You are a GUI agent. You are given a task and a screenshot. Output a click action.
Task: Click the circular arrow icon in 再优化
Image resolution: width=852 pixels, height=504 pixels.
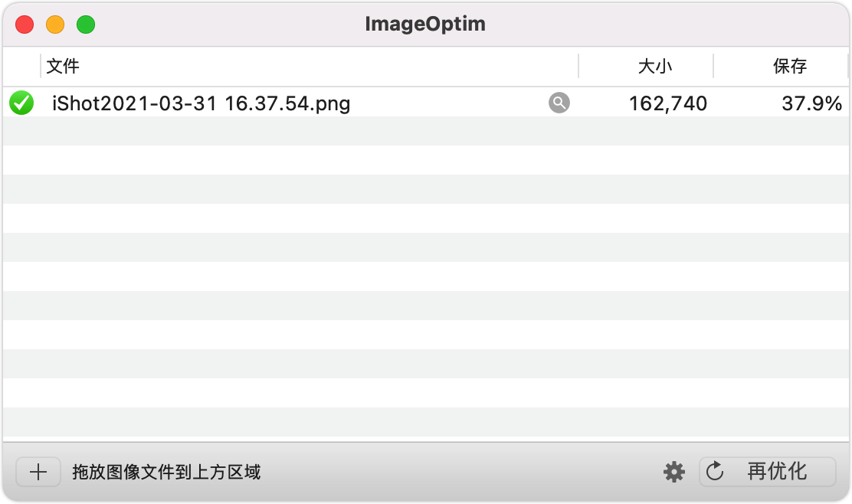715,471
